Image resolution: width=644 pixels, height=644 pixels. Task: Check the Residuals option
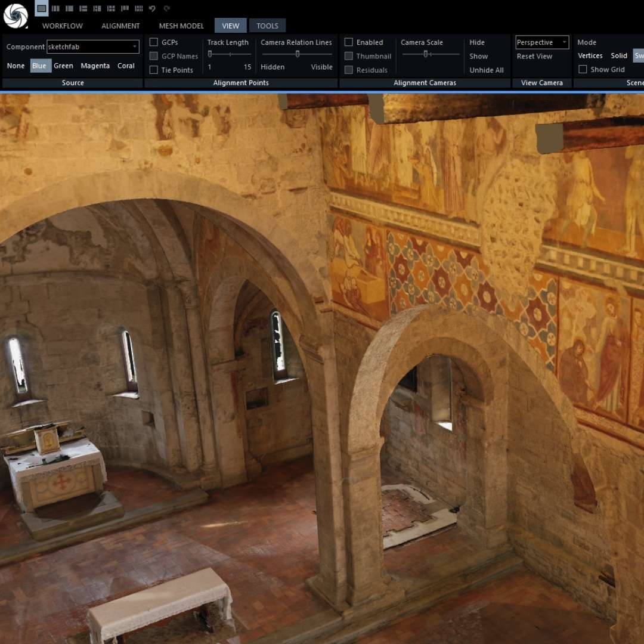tap(348, 70)
